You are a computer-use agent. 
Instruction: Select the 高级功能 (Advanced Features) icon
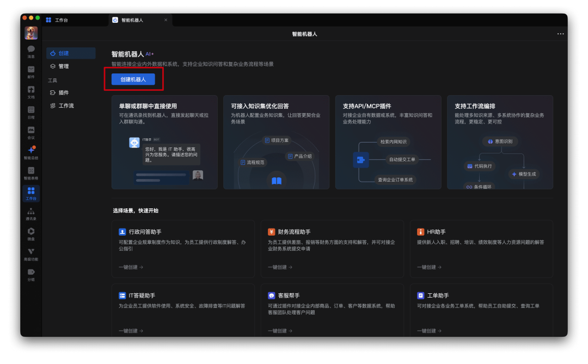(x=31, y=255)
